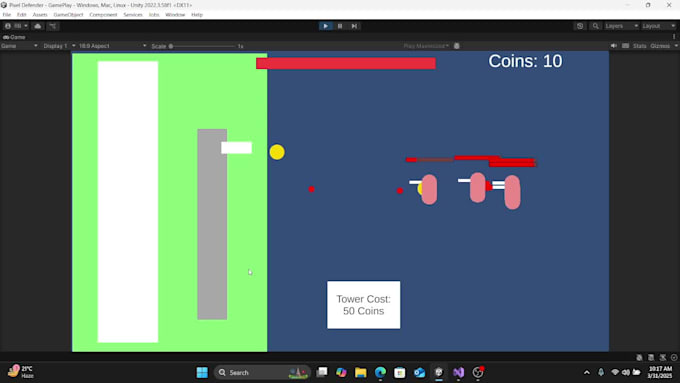Viewport: 680px width, 383px height.
Task: Select the Game view tab
Action: point(14,37)
